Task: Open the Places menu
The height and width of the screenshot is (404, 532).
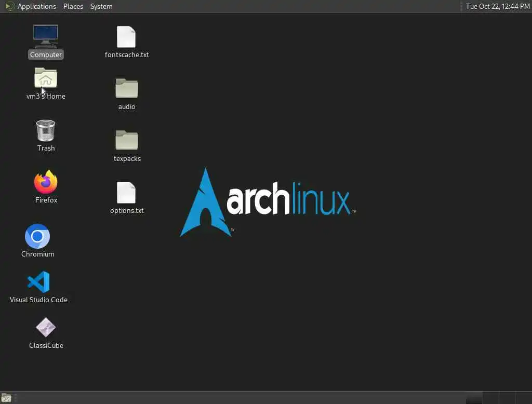Action: click(73, 6)
